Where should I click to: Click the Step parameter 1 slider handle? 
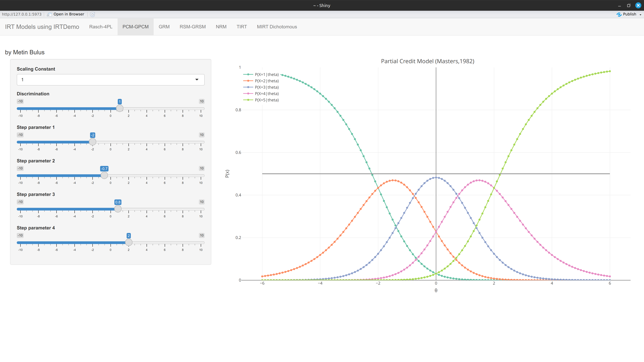[93, 142]
